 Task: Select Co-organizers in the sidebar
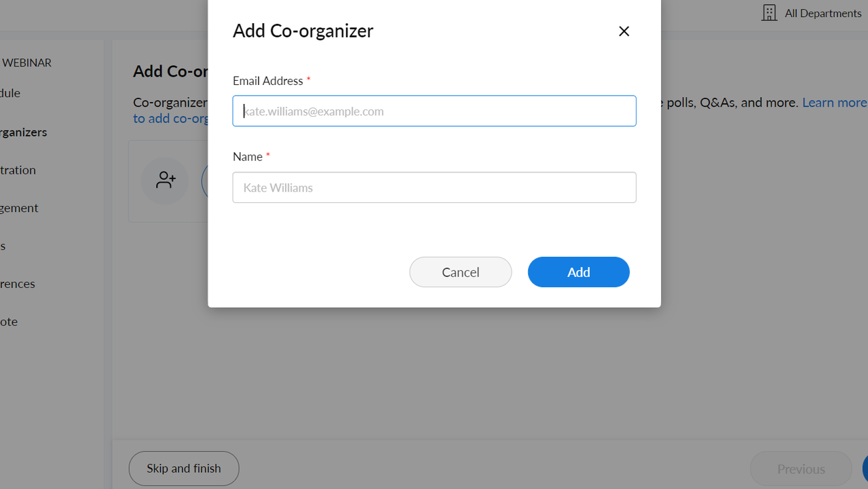coord(24,132)
